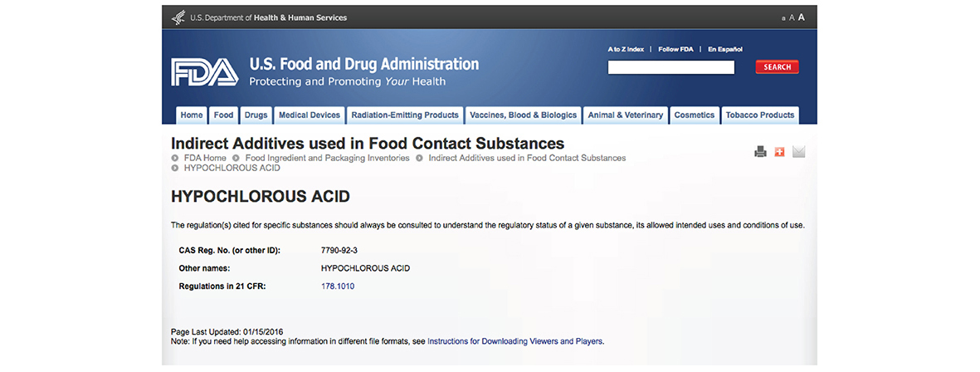980x372 pixels.
Task: Go to FDA Home breadcrumb
Action: (x=204, y=158)
